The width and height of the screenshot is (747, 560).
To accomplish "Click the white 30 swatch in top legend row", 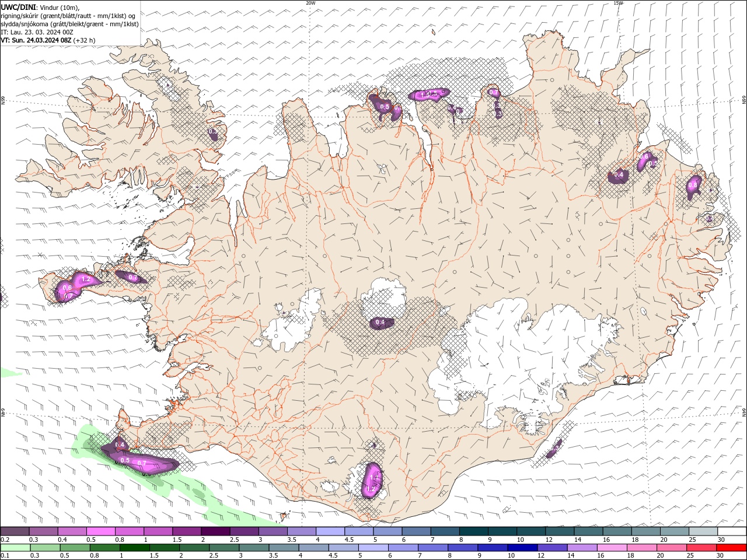I will [x=732, y=531].
